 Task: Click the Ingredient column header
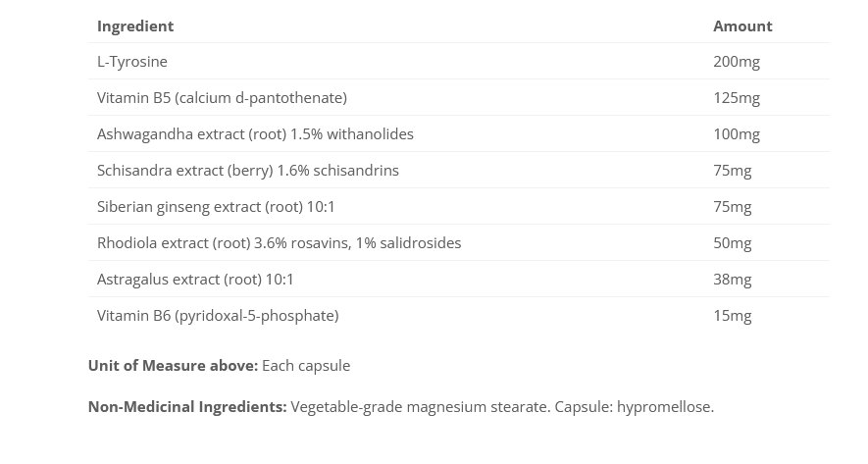(x=135, y=26)
